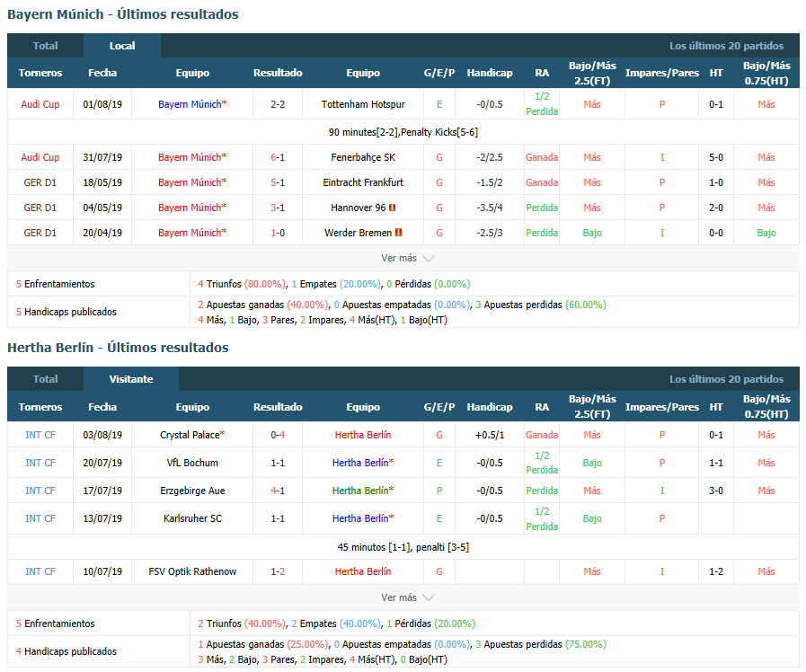806x672 pixels.
Task: Click Hannover 96 team name
Action: 359,208
